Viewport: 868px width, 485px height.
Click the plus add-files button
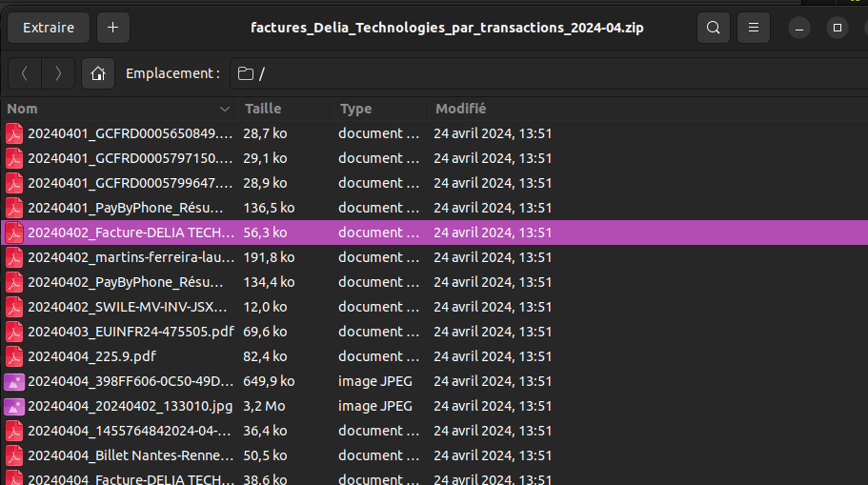[112, 28]
